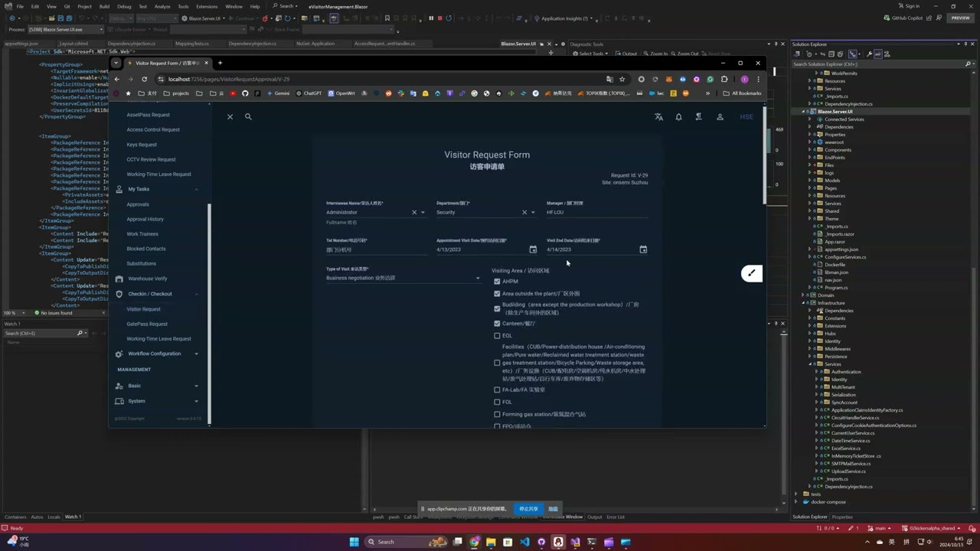980x551 pixels.
Task: Click the search magnifier icon in web app
Action: coord(248,116)
